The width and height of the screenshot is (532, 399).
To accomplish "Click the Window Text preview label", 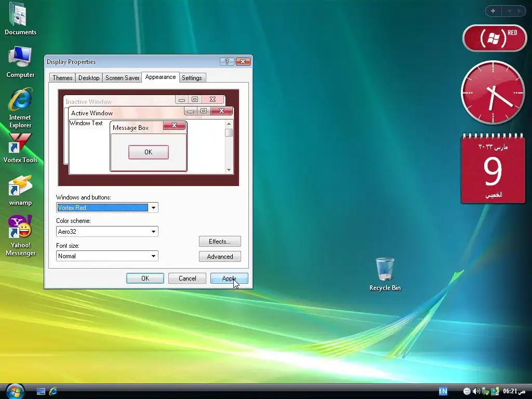I will click(x=86, y=123).
